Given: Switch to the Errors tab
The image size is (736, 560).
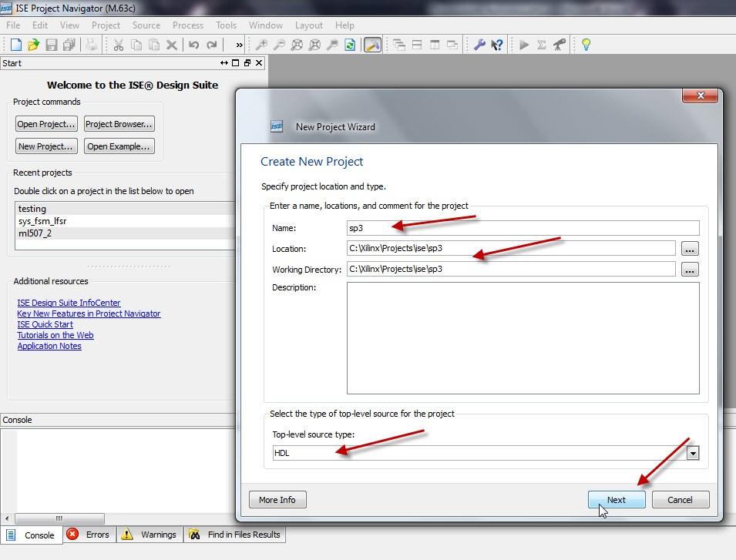Looking at the screenshot, I should point(89,535).
